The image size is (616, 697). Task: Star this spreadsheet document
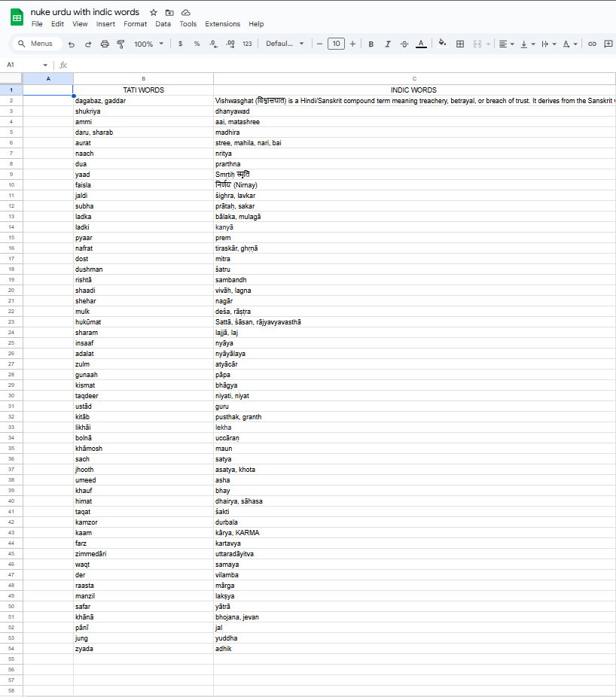point(154,13)
